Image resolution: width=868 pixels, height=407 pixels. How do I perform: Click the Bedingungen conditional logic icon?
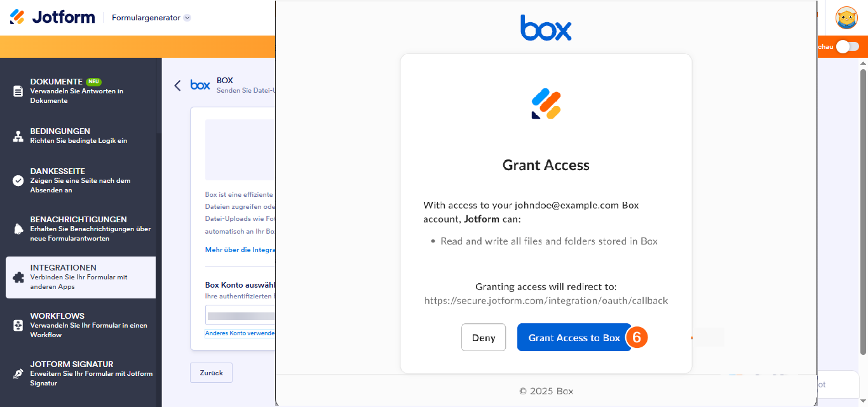pos(17,135)
